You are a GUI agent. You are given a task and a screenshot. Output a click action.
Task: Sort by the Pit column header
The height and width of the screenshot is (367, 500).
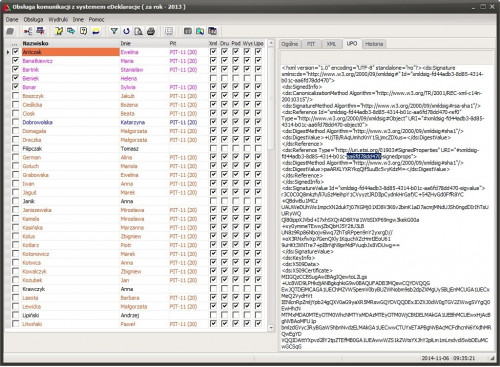(188, 43)
